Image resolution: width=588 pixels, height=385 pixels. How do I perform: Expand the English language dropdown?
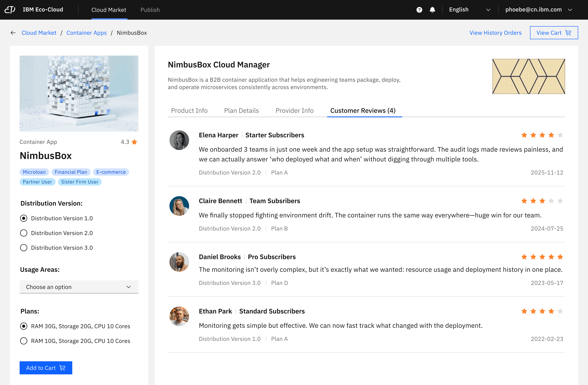(x=469, y=10)
